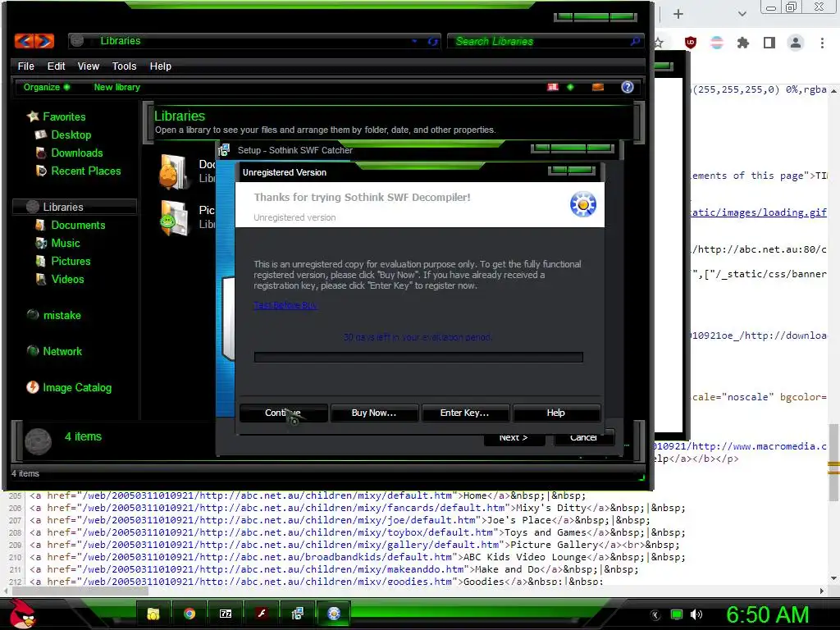
Task: Show hidden tray icons
Action: coord(655,614)
